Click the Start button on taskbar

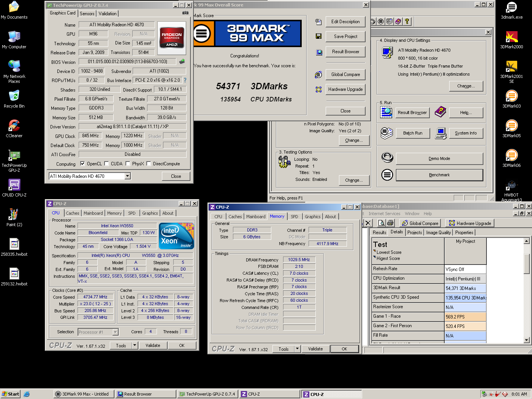10,394
